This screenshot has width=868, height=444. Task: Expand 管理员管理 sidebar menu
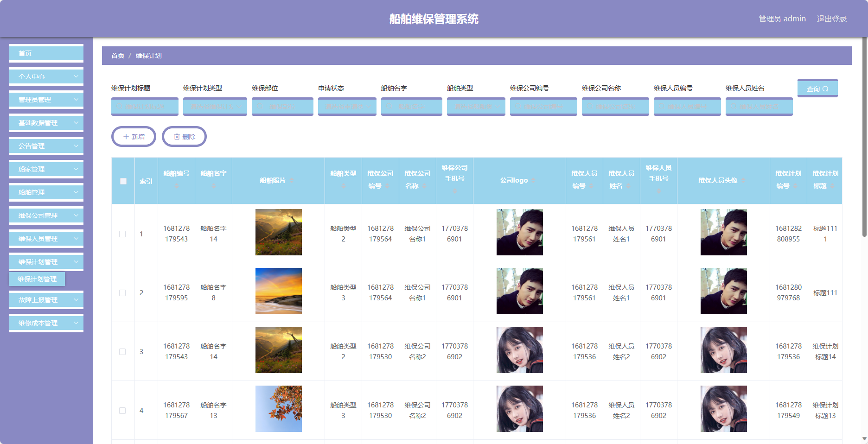tap(46, 100)
